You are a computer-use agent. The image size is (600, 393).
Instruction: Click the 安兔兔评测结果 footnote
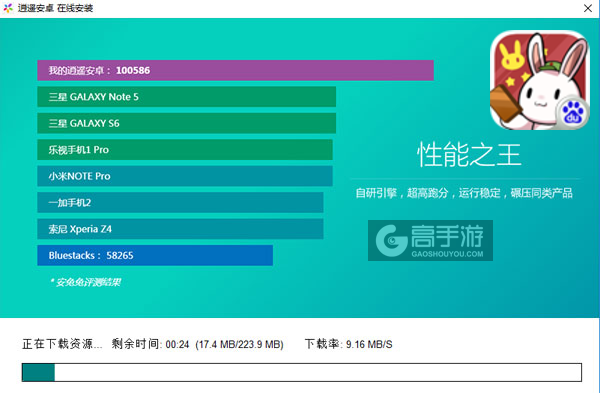click(x=85, y=282)
